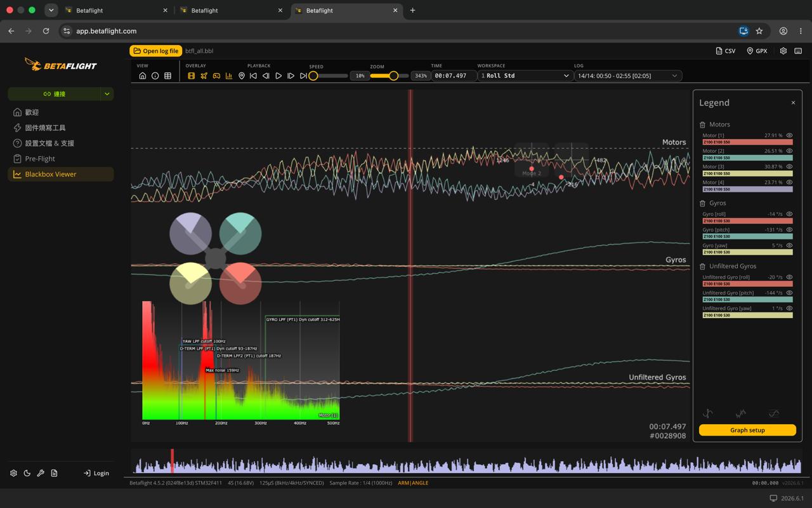812x508 pixels.
Task: Open the keyboard shortcuts icon
Action: point(798,51)
